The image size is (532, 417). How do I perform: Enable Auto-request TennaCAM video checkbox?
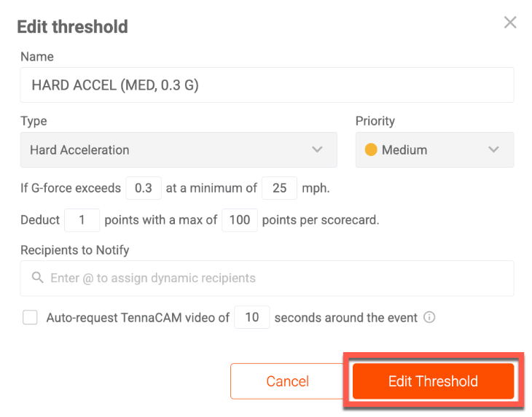(30, 318)
